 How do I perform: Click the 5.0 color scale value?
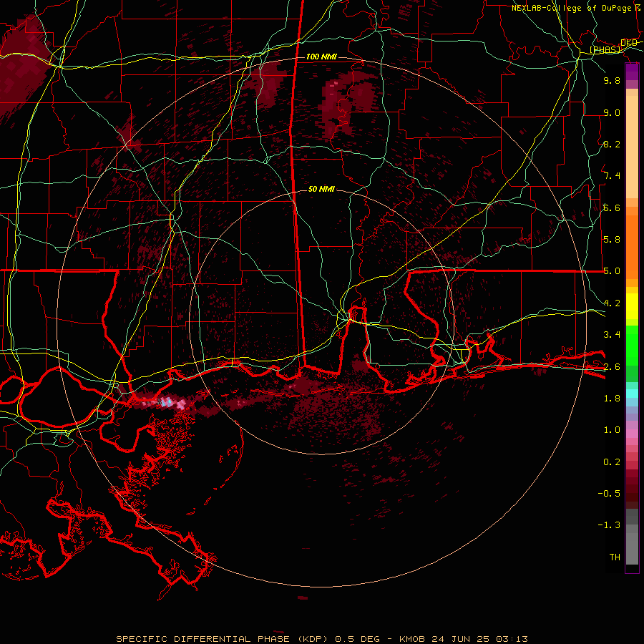click(x=612, y=271)
